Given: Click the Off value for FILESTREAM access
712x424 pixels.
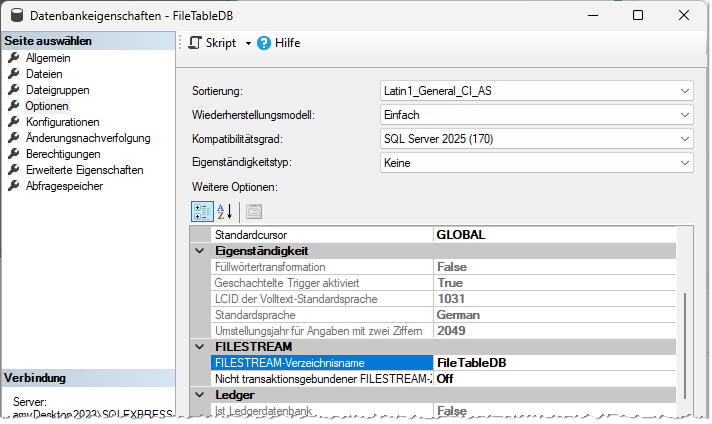Looking at the screenshot, I should pos(445,379).
